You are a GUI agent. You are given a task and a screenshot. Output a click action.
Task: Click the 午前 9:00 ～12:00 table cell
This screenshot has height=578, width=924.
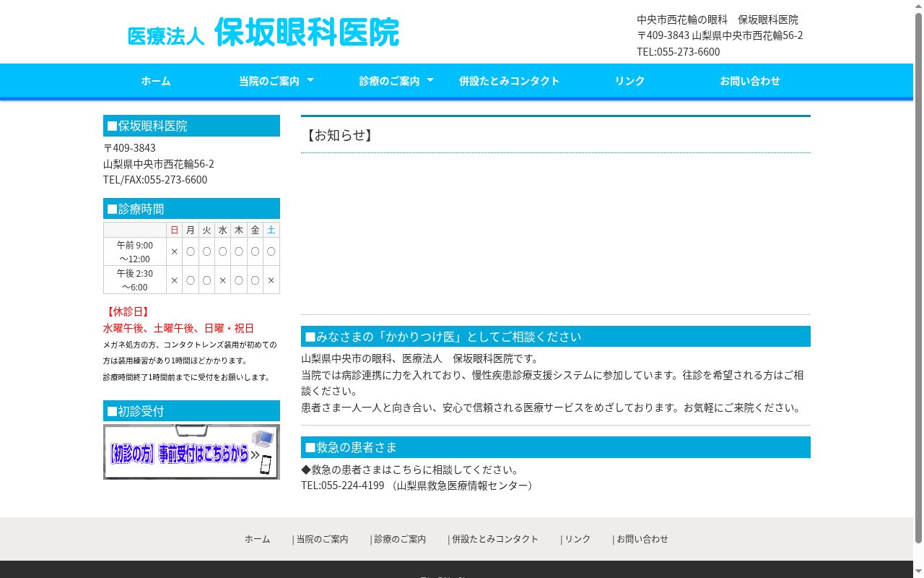(x=135, y=252)
